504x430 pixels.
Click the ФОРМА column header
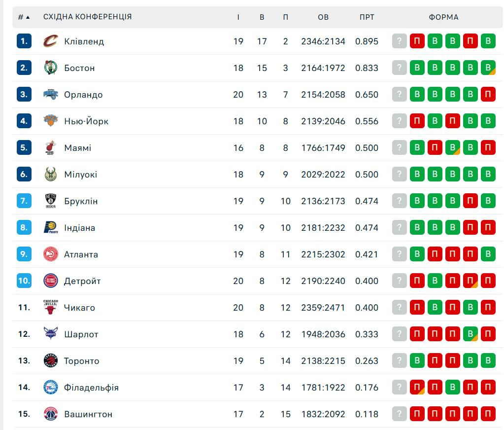[443, 17]
